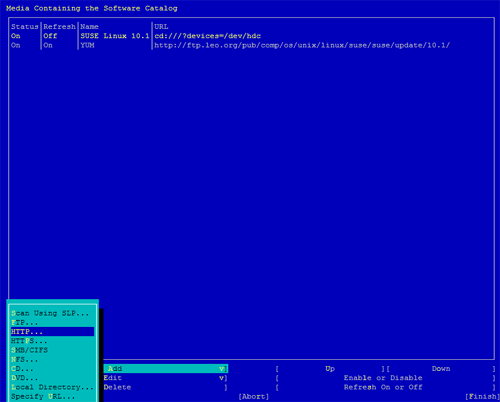
Task: Select NFS... menu entry
Action: [52, 360]
